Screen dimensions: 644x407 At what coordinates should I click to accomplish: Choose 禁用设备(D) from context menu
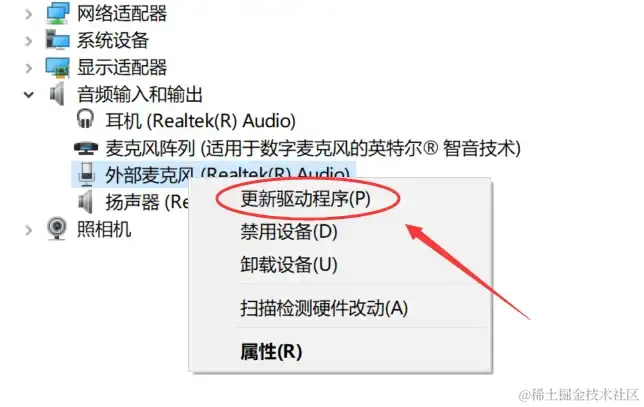point(289,232)
